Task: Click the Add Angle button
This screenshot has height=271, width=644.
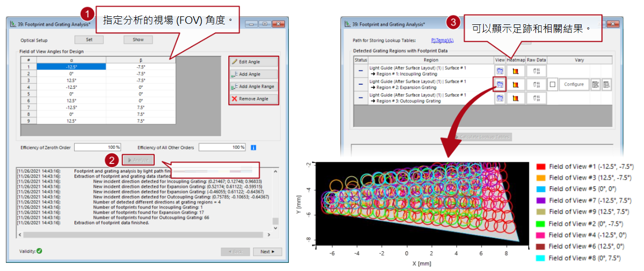Action: click(253, 74)
